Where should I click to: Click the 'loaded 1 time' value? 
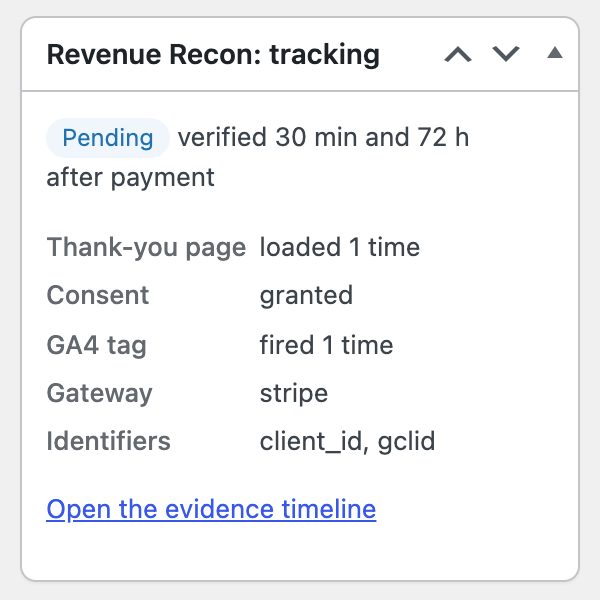click(x=340, y=247)
